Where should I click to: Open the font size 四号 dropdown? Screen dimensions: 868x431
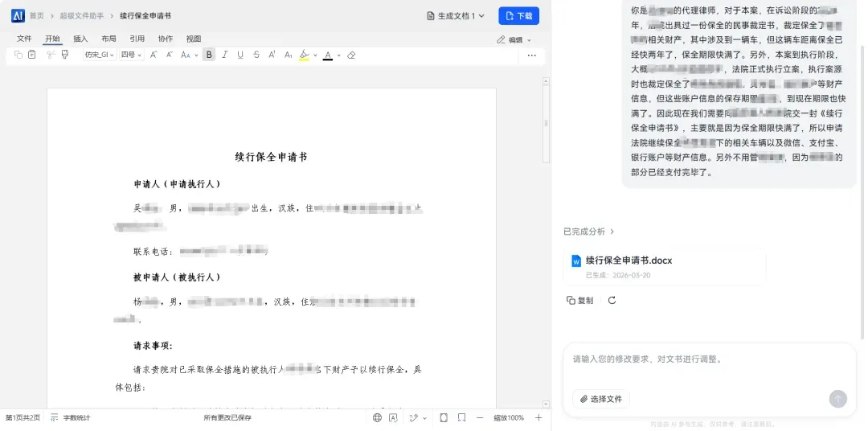pyautogui.click(x=131, y=55)
